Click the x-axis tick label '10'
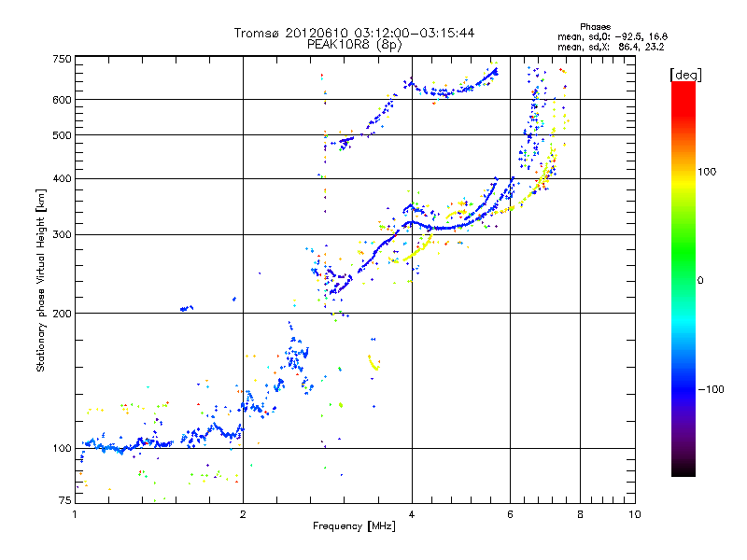Screen dimensions: 747x560 tap(635, 514)
